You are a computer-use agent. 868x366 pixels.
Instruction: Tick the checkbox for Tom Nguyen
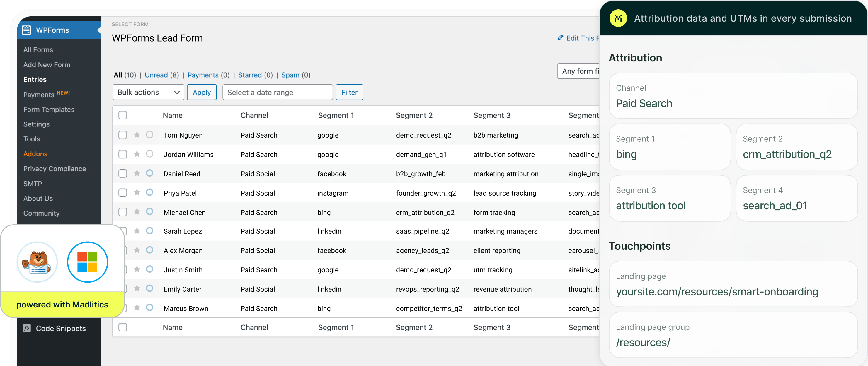tap(123, 135)
